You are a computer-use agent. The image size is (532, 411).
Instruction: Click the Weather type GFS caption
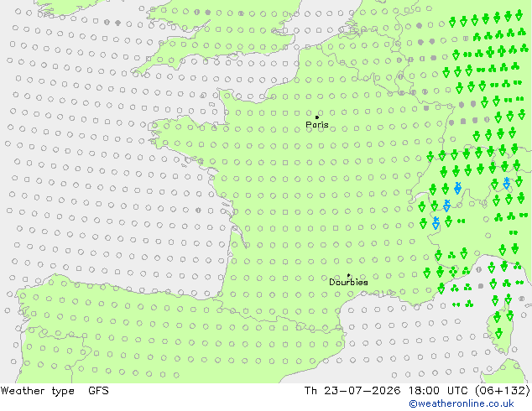[55, 391]
